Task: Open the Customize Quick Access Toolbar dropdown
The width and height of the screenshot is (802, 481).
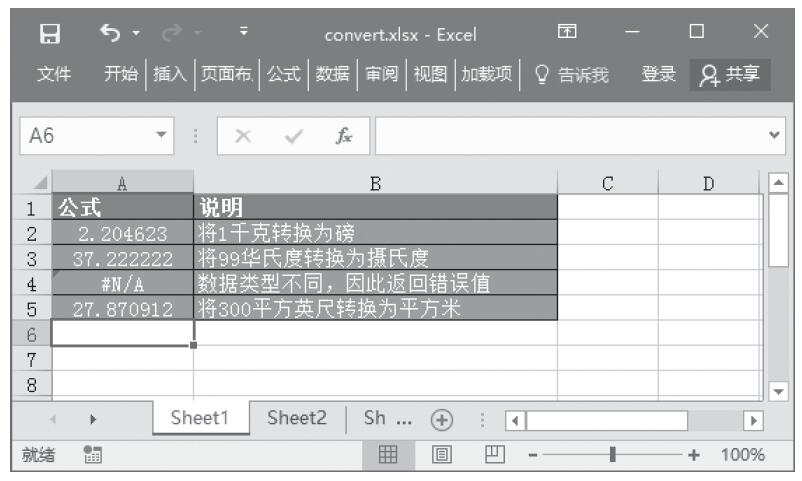Action: point(242,35)
